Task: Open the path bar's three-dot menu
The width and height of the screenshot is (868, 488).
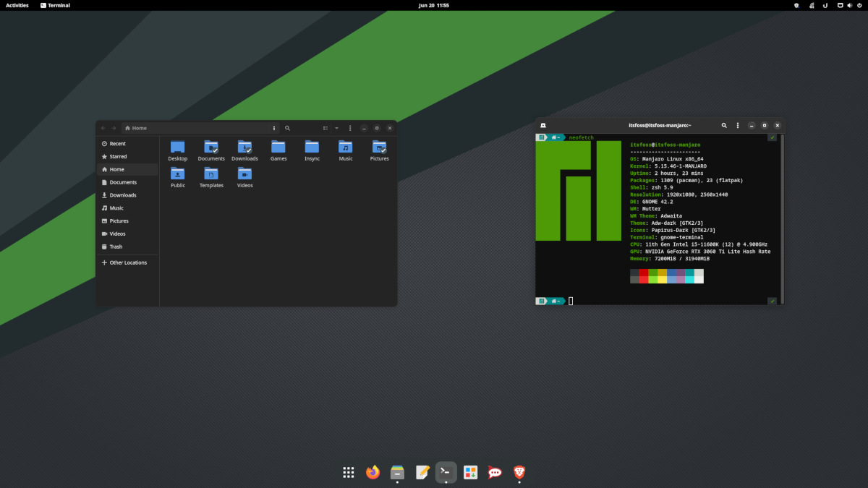Action: (x=273, y=128)
